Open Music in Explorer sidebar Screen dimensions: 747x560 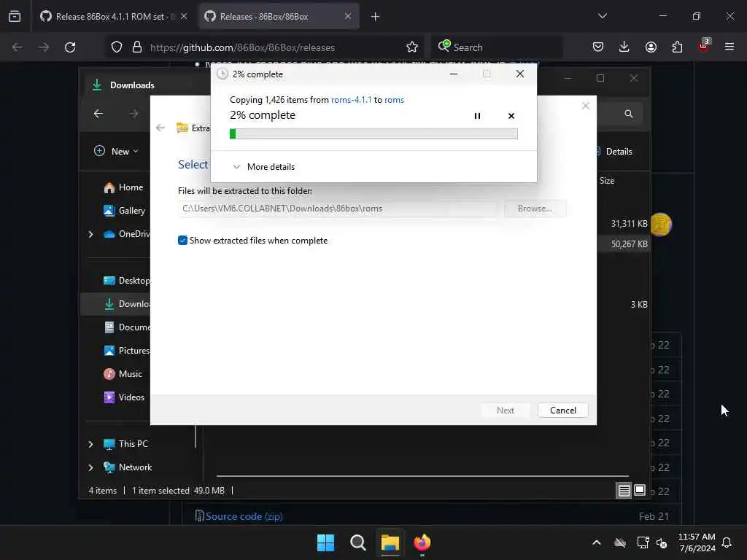coord(123,374)
